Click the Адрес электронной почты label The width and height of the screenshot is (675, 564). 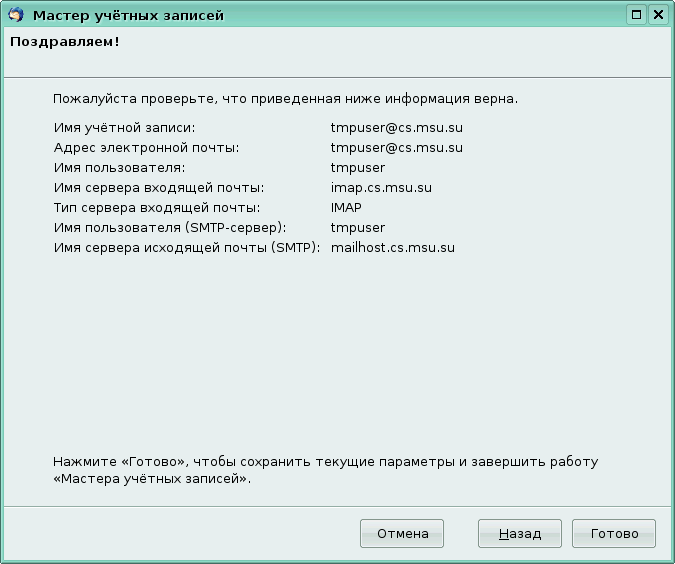tap(146, 148)
